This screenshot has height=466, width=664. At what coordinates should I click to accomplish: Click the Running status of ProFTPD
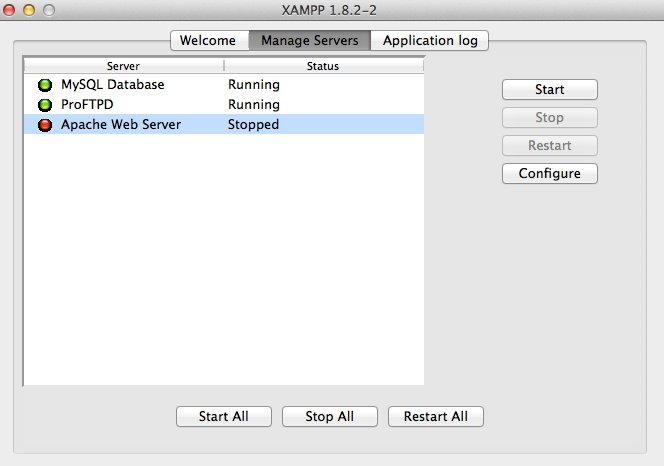[254, 105]
